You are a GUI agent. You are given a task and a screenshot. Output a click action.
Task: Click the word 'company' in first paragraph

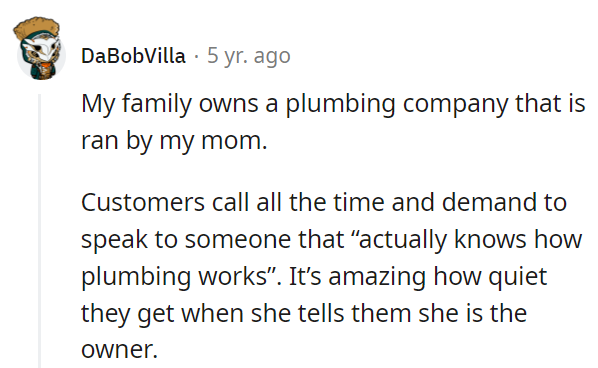455,105
